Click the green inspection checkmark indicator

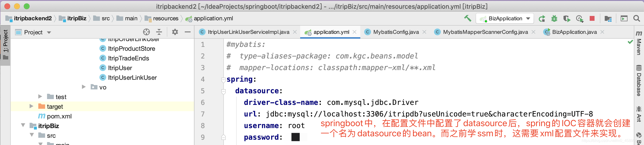(630, 42)
